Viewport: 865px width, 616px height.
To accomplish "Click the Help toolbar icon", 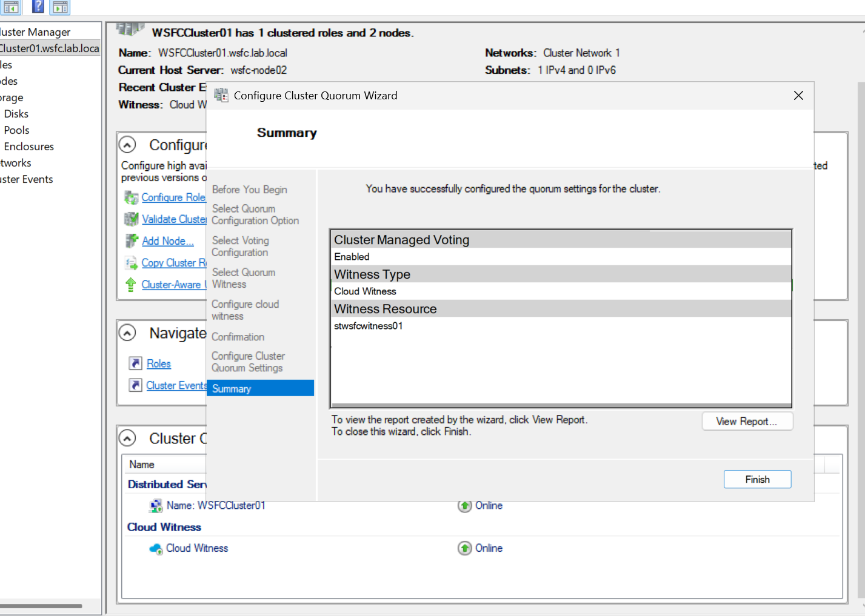I will point(38,7).
